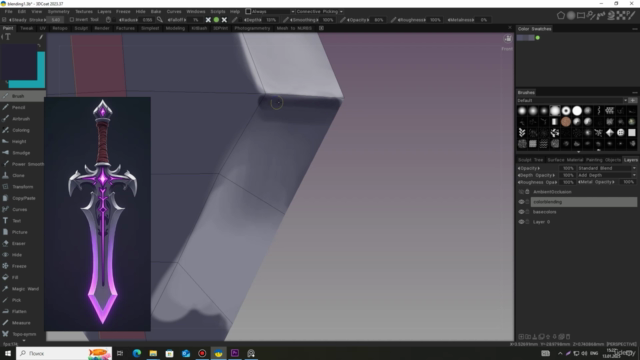
Task: Choose the Text tool
Action: coord(22,221)
